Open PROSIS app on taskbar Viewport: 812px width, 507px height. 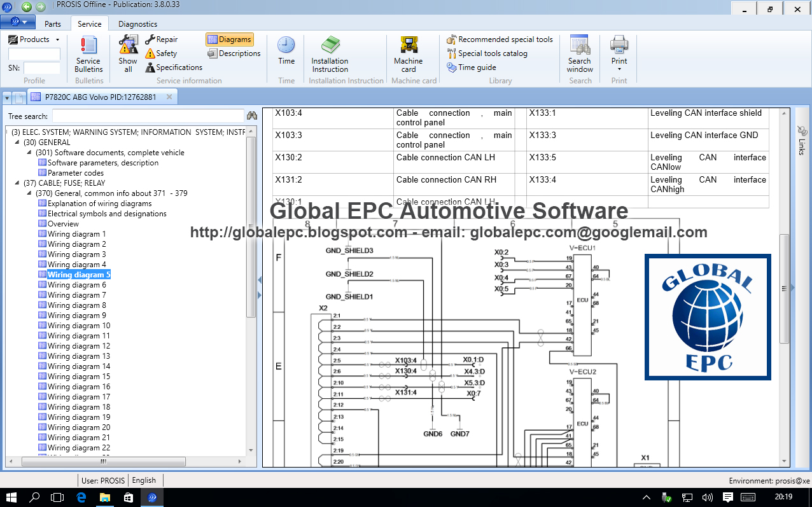click(x=152, y=497)
